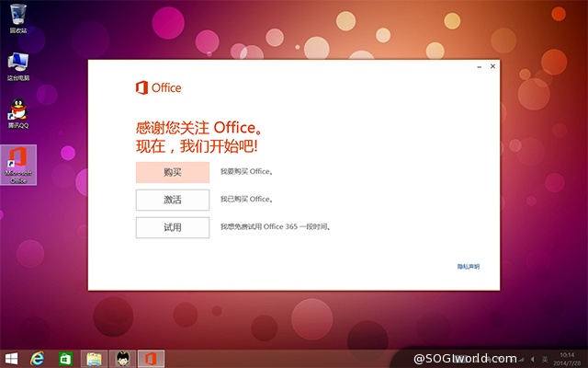The image size is (588, 368).
Task: Click the active Office taskbar button
Action: pyautogui.click(x=151, y=359)
